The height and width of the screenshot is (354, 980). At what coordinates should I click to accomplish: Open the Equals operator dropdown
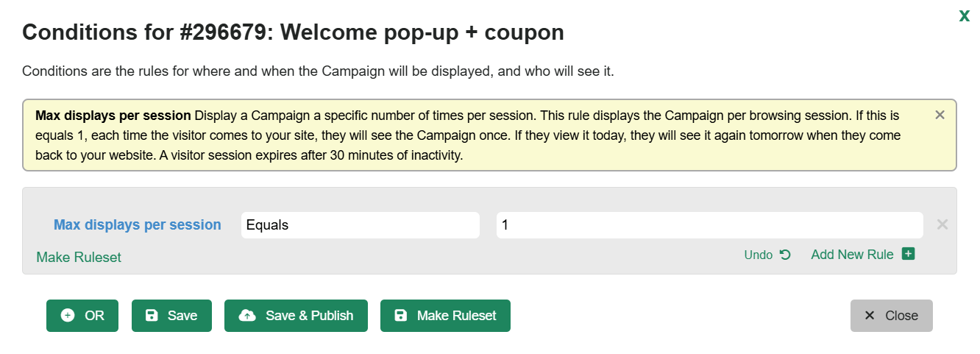[361, 225]
